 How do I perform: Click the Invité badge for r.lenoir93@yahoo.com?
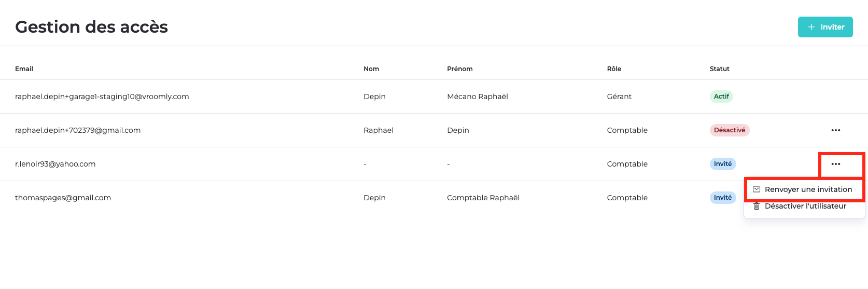(x=723, y=164)
